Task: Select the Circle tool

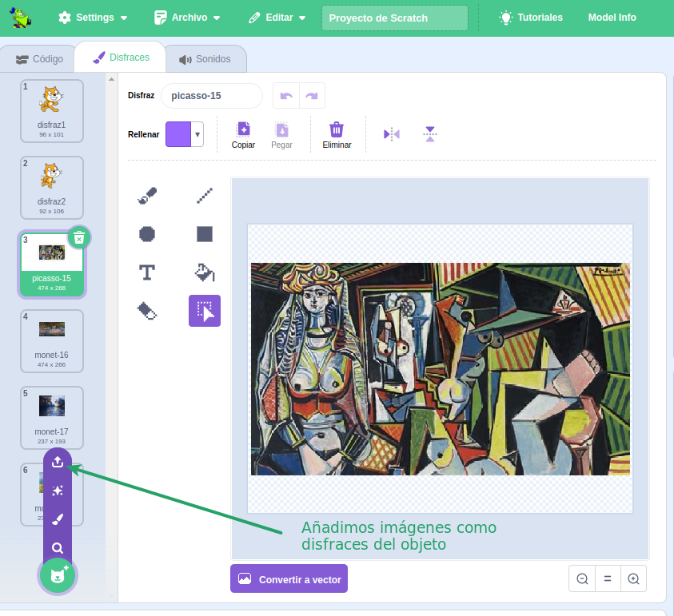Action: [x=147, y=234]
